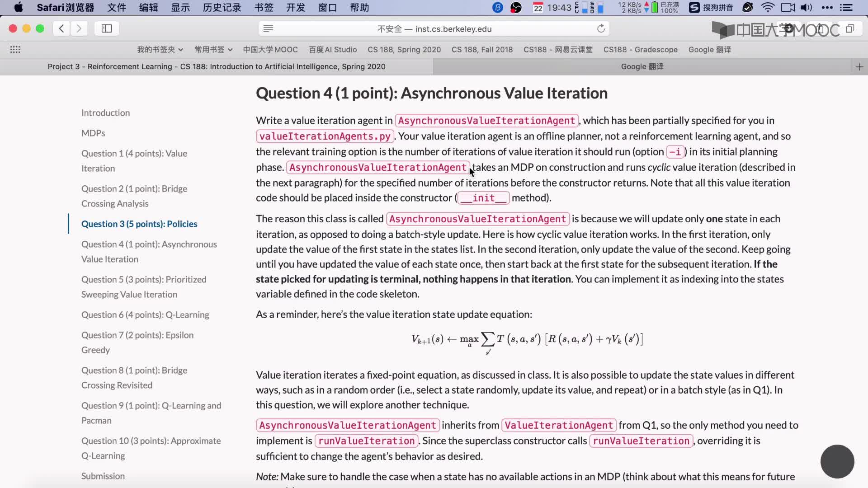
Task: Click the network speed KB/s indicator
Action: tap(630, 7)
